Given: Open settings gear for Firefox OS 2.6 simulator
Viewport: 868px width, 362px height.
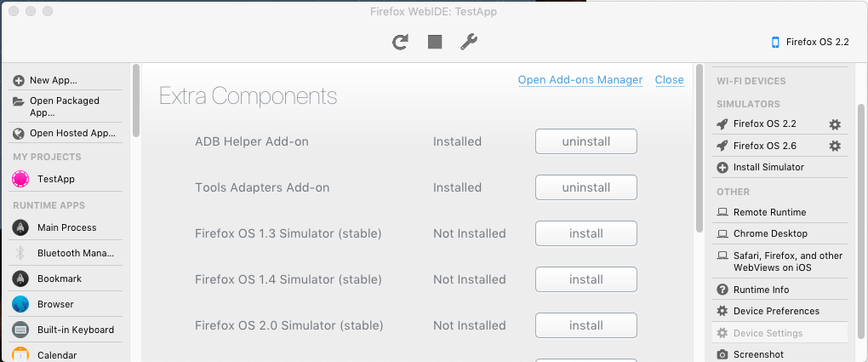Looking at the screenshot, I should point(835,146).
